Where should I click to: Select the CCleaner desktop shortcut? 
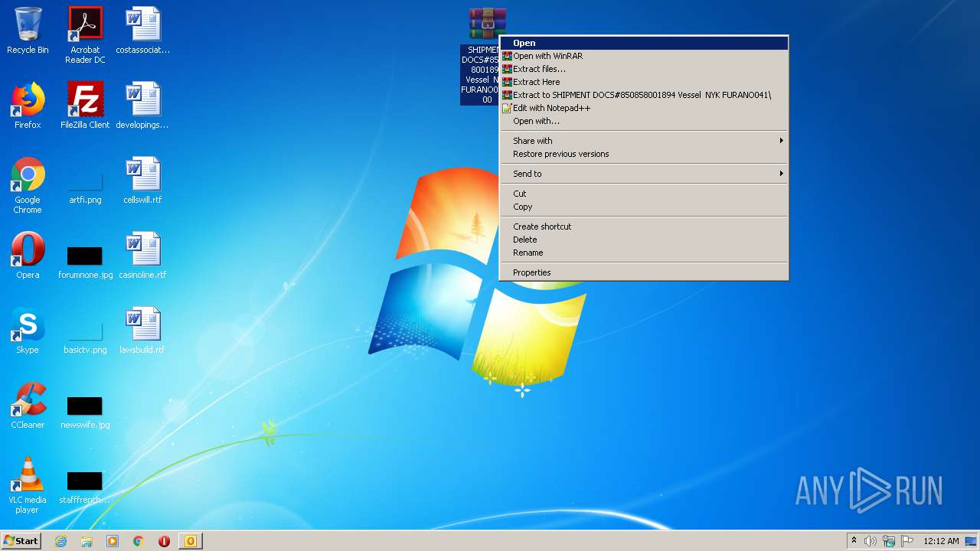(28, 406)
